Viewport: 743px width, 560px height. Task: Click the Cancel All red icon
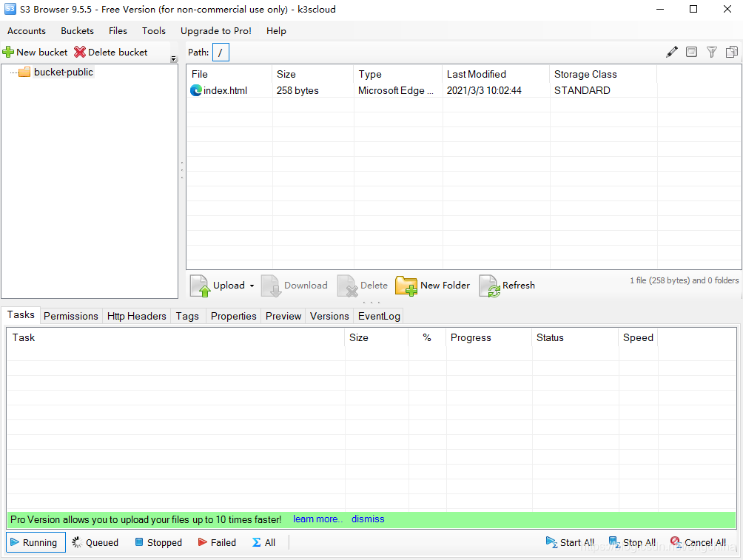[676, 542]
